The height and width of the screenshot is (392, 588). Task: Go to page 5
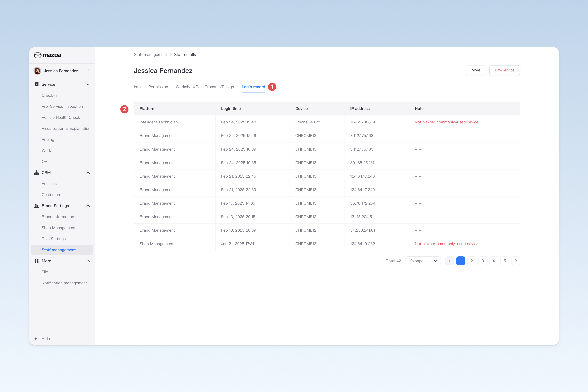click(x=505, y=261)
